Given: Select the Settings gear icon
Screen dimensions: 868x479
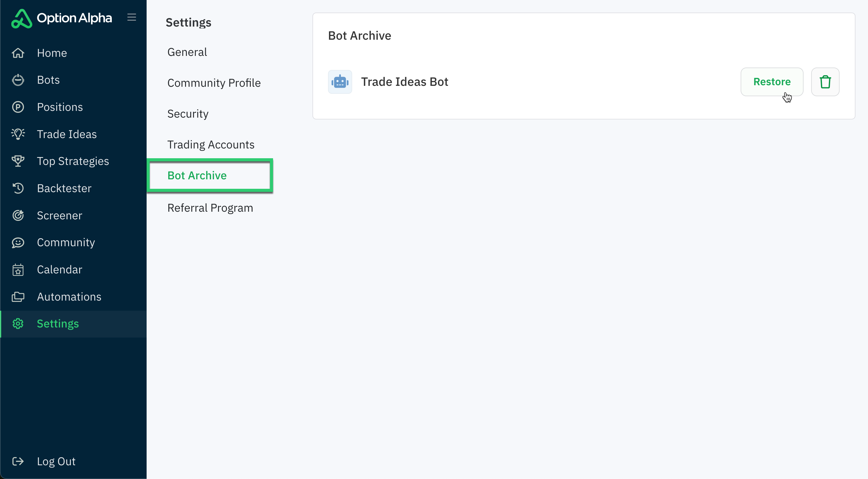Looking at the screenshot, I should click(x=18, y=324).
